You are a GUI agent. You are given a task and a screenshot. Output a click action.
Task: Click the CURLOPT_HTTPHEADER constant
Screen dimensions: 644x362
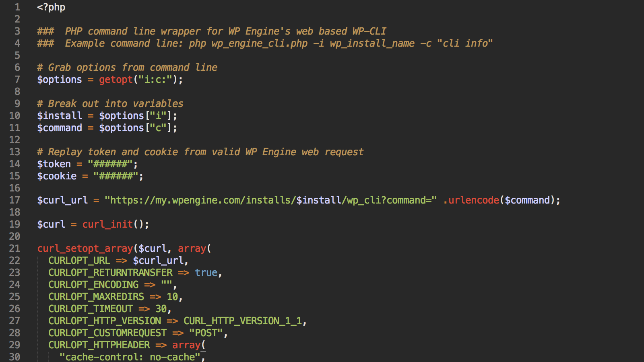pos(99,345)
